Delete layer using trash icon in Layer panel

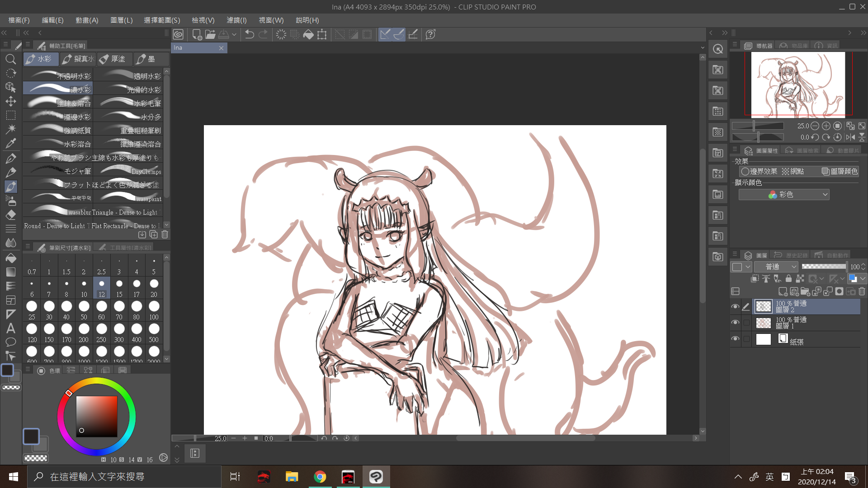pyautogui.click(x=862, y=291)
